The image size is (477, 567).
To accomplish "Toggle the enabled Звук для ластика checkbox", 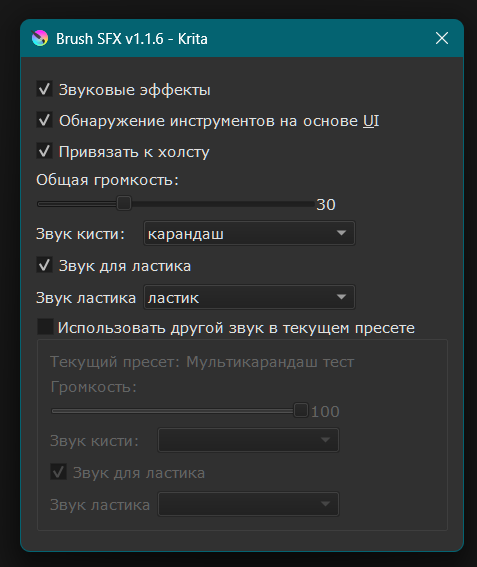I will (44, 265).
